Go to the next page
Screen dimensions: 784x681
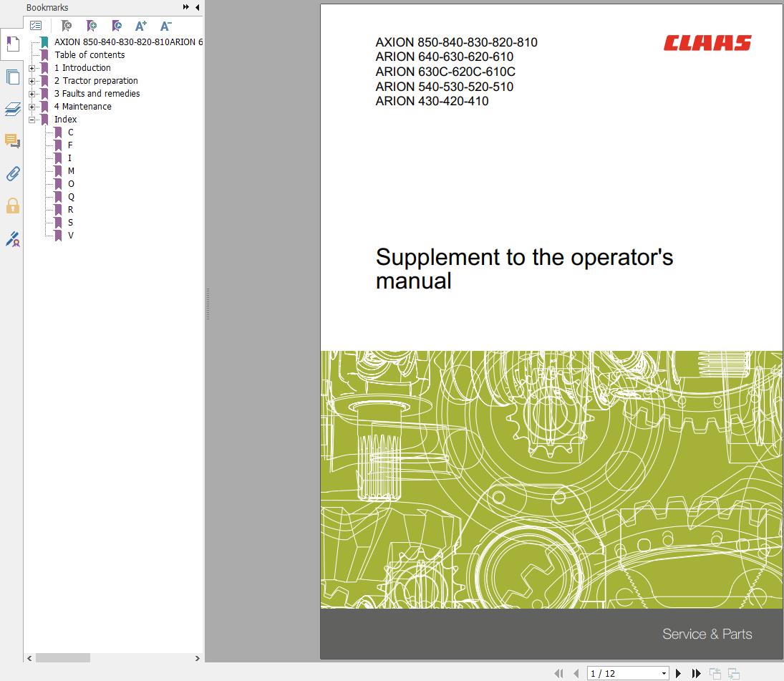coord(679,673)
